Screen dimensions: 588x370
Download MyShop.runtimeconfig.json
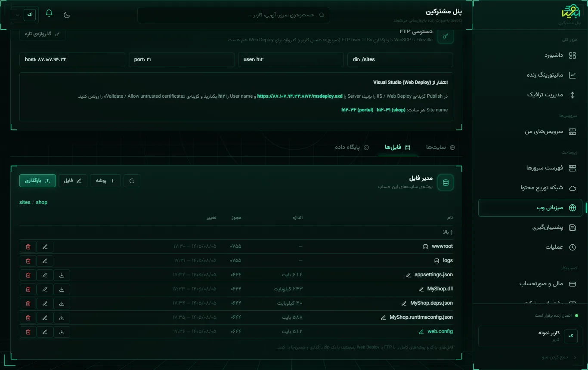62,318
